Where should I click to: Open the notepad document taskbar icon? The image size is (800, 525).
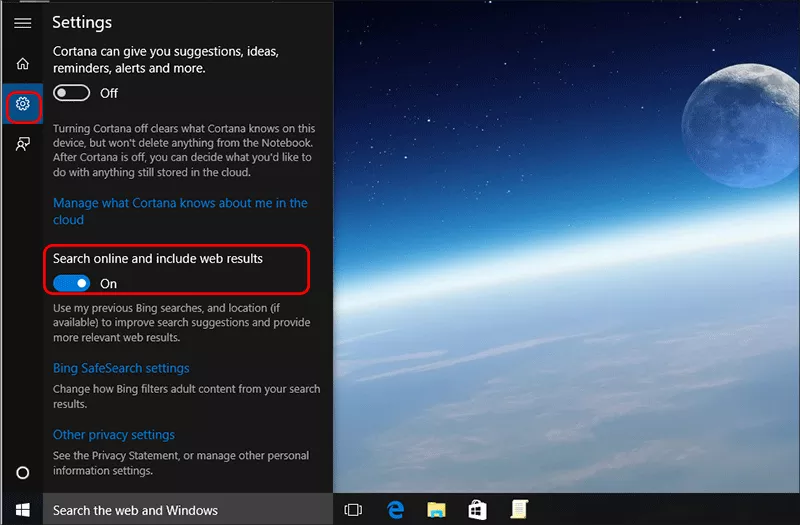[x=519, y=509]
